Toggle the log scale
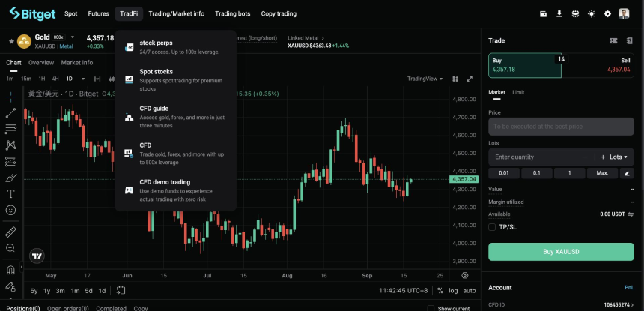Image resolution: width=644 pixels, height=311 pixels. (x=453, y=291)
